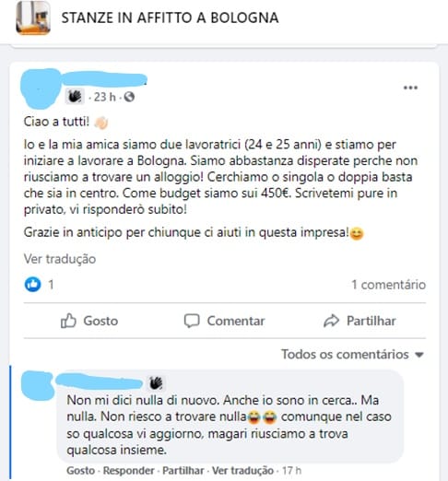This screenshot has height=481, width=448.
Task: Click the waving hand badge beside commenter name
Action: click(x=156, y=383)
